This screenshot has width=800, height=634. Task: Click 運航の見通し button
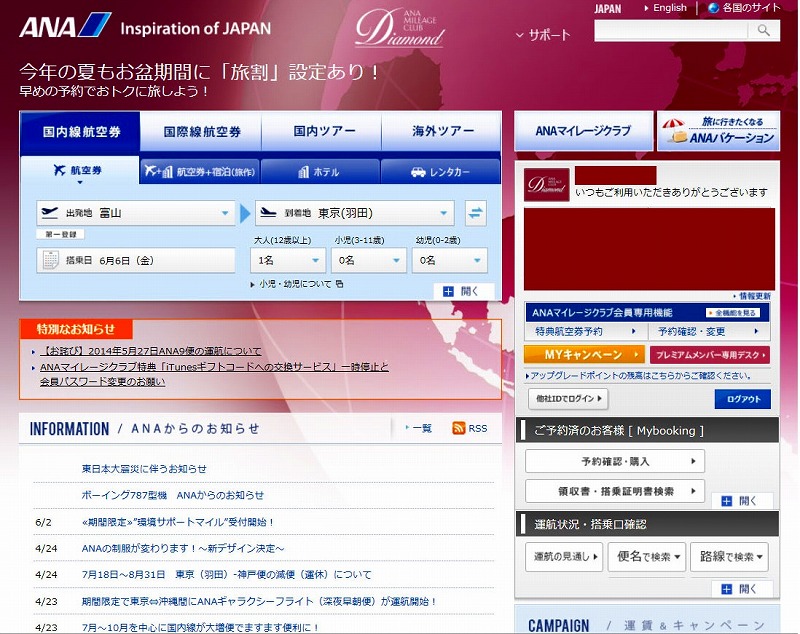pyautogui.click(x=564, y=556)
